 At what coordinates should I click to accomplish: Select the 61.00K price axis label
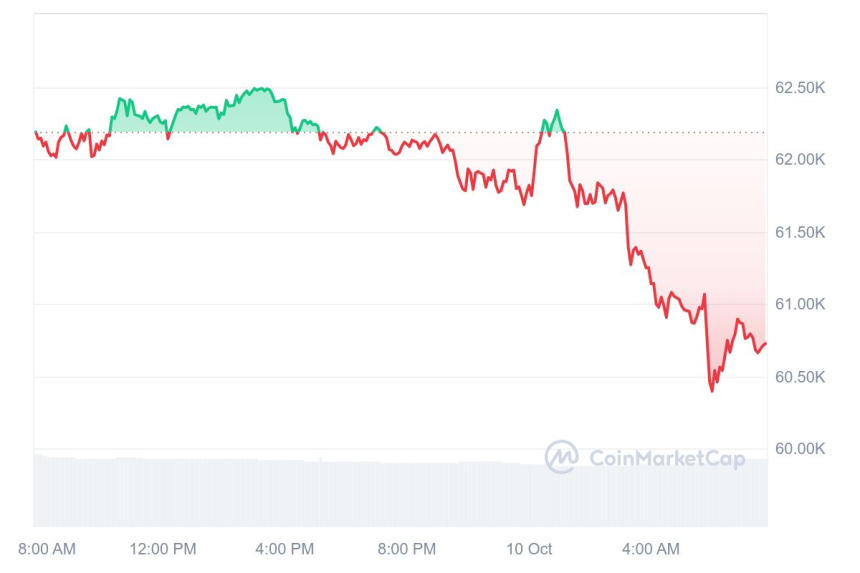(800, 304)
